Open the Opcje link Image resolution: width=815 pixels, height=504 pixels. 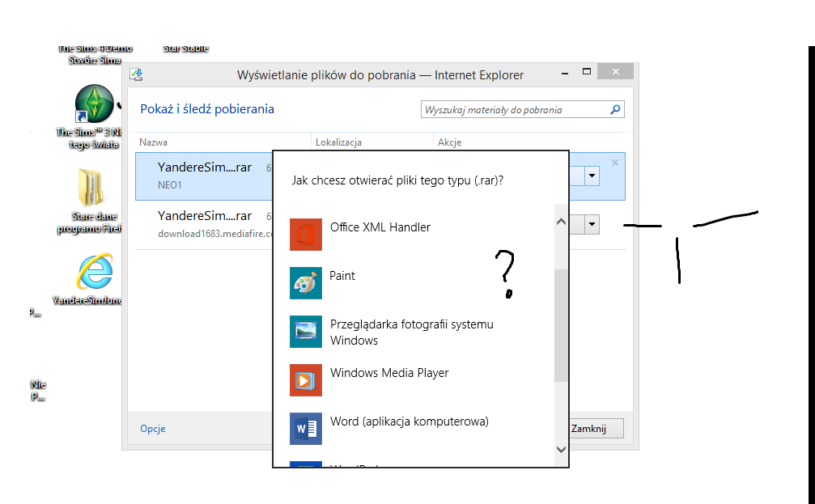(153, 429)
